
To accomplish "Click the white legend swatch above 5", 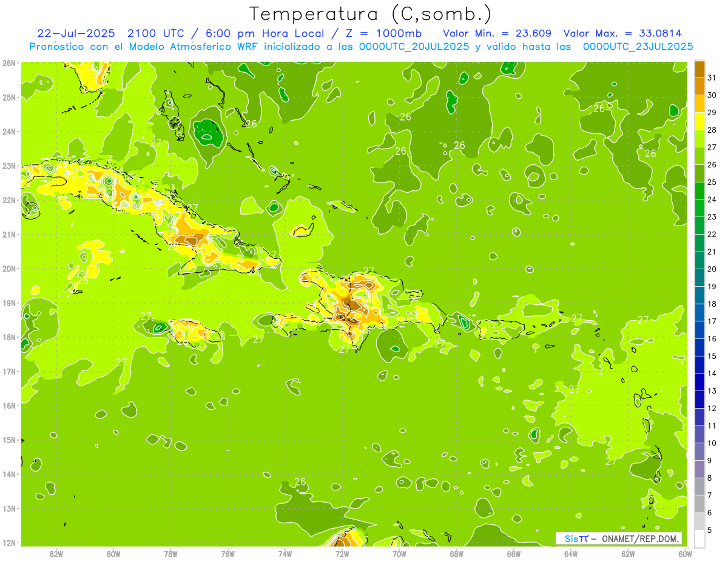I will [x=699, y=538].
